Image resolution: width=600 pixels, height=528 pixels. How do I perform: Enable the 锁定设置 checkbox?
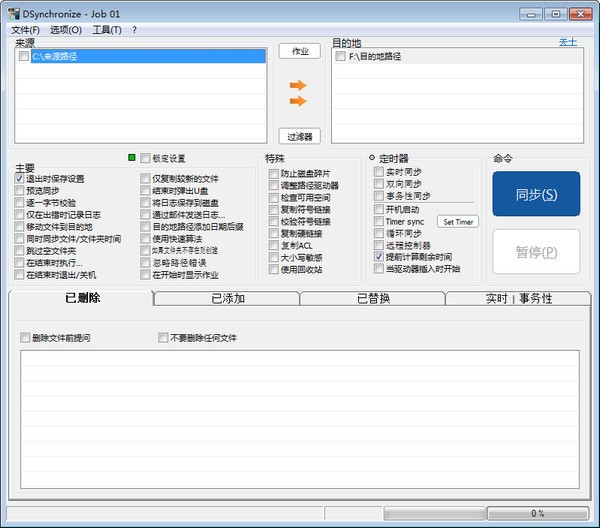tap(146, 158)
